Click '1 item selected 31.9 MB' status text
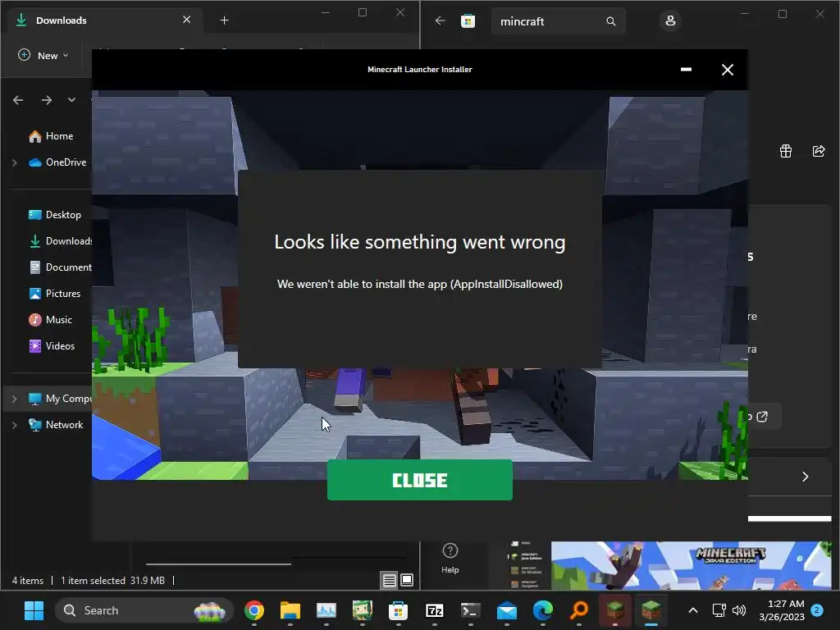840x630 pixels. (x=112, y=581)
